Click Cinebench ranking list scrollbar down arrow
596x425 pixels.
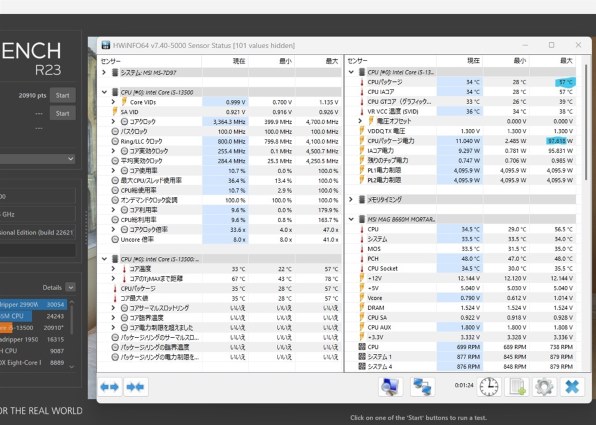coord(71,367)
